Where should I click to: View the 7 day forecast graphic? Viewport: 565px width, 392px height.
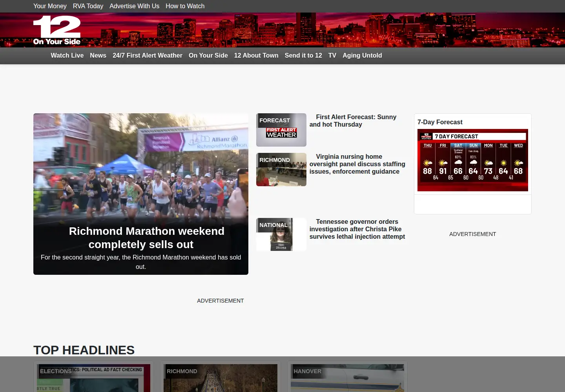coord(473,160)
